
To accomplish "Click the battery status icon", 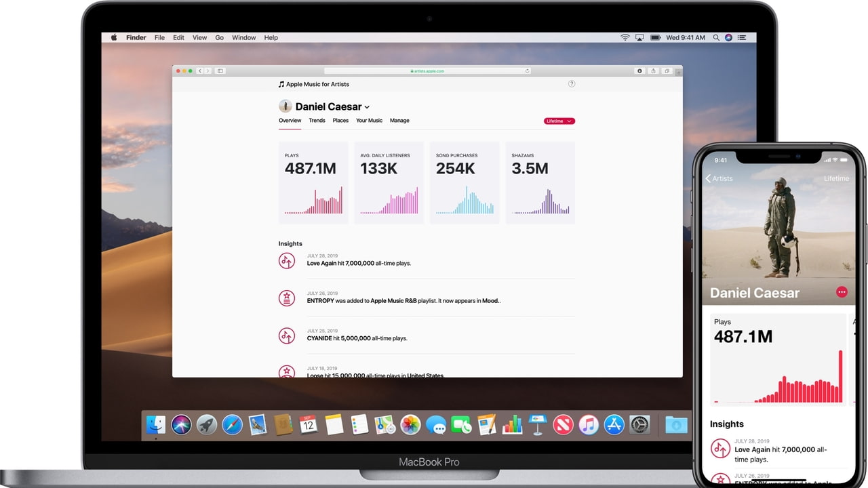I will 654,38.
